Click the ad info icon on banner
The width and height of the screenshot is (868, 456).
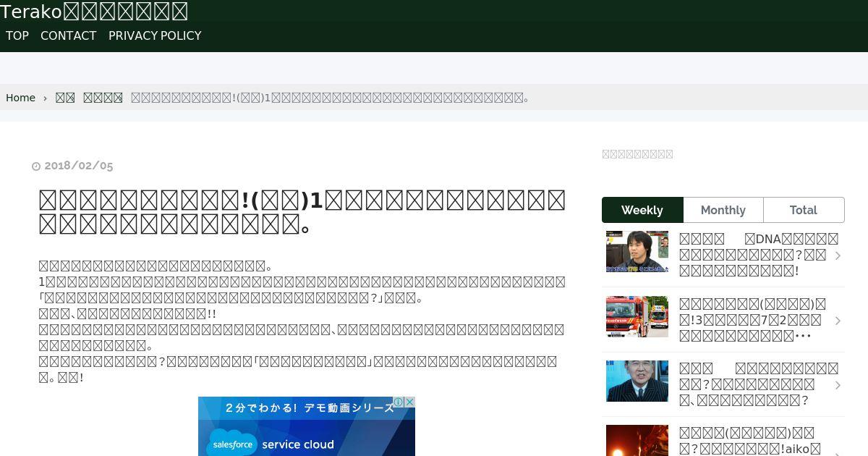tap(399, 402)
